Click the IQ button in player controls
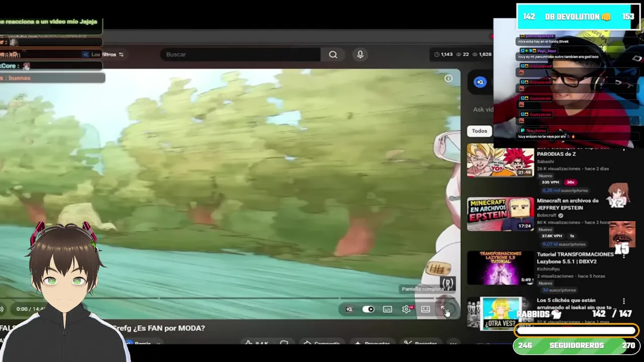Image resolution: width=644 pixels, height=362 pixels. (349, 309)
